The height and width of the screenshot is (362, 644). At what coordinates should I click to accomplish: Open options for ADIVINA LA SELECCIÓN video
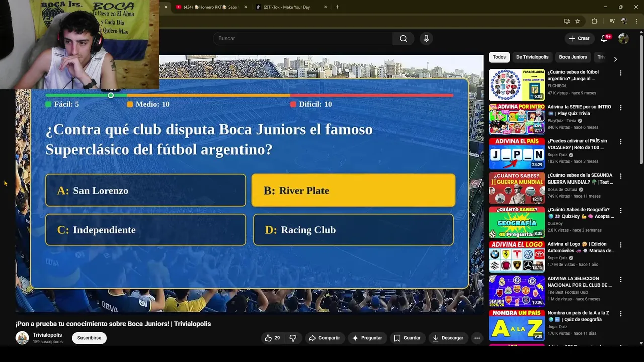click(x=620, y=279)
